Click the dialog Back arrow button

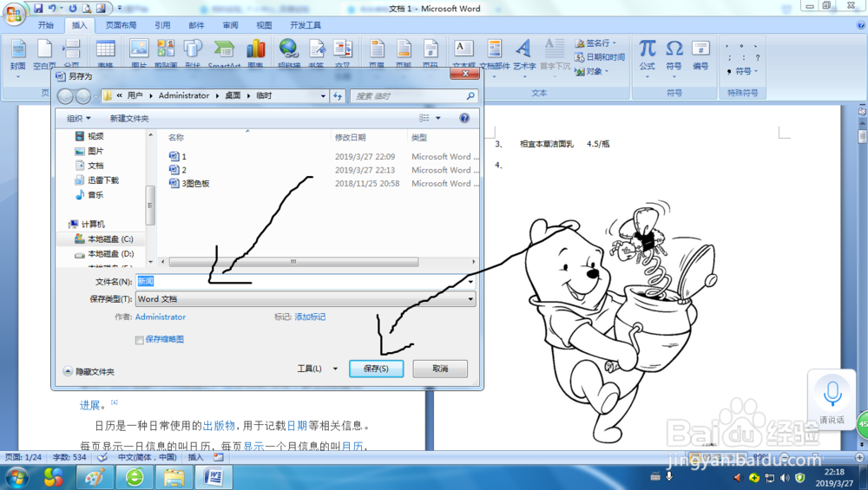[x=65, y=96]
